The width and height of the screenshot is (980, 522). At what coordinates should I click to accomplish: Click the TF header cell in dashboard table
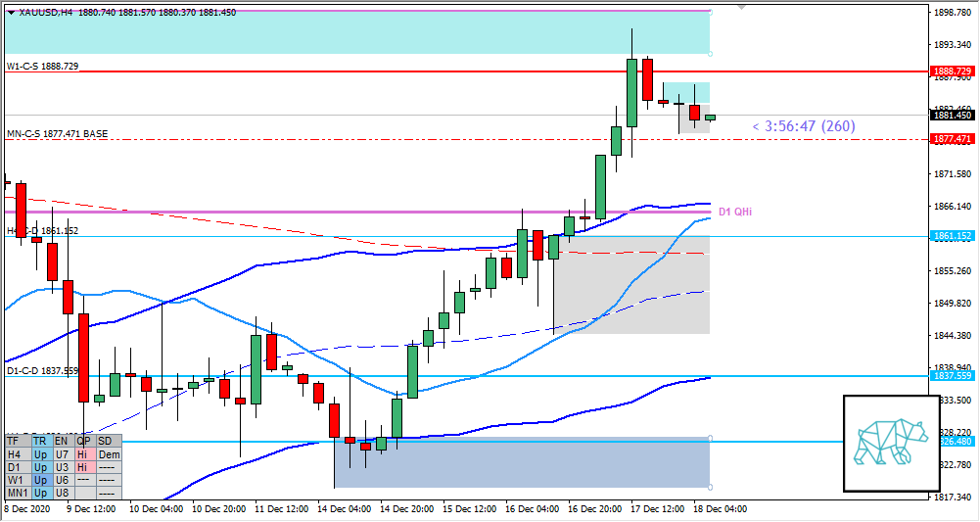[19, 442]
